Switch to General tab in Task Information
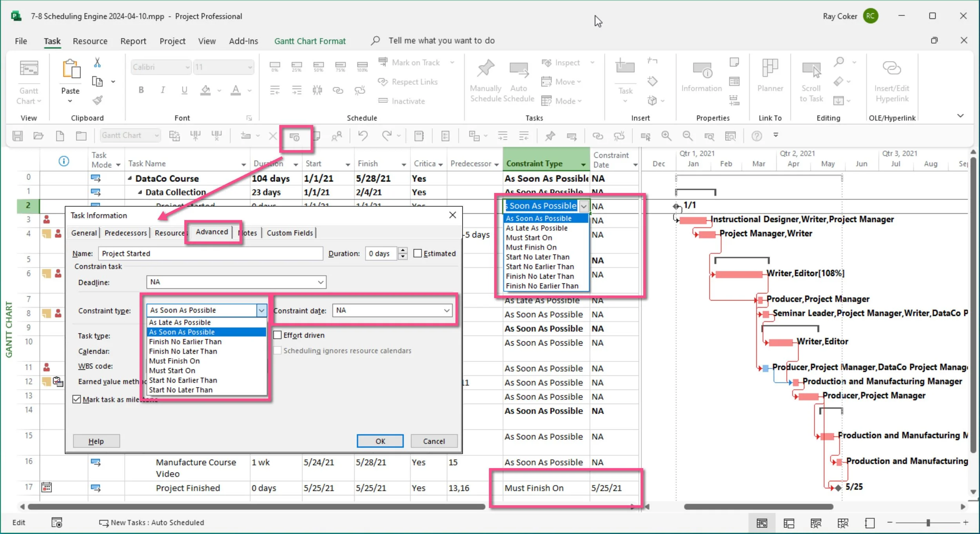Image resolution: width=980 pixels, height=534 pixels. coord(84,232)
